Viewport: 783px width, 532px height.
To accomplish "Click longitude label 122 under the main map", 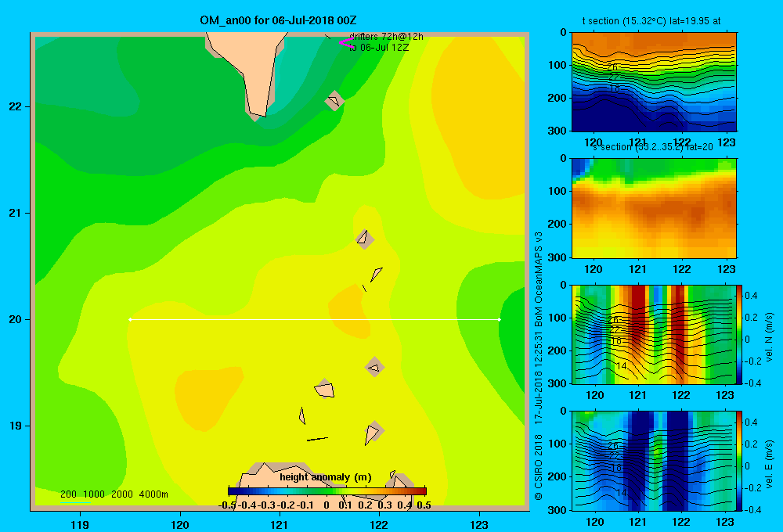I will click(380, 524).
